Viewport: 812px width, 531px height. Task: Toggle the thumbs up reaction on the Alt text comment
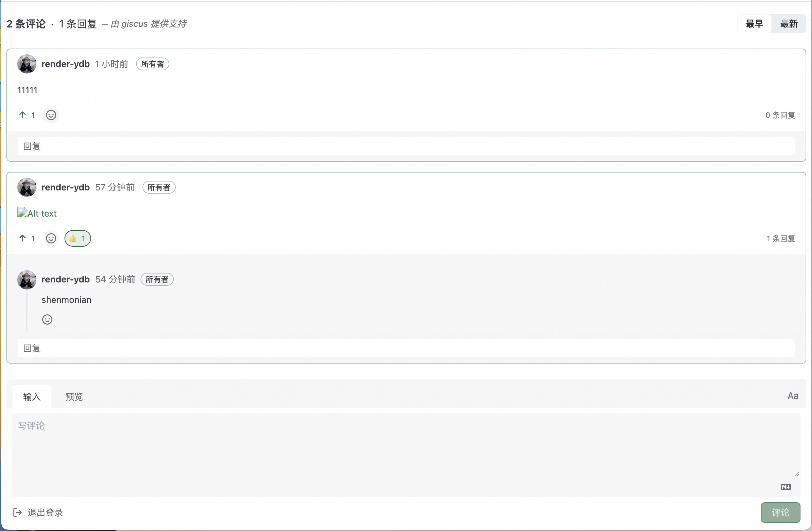tap(78, 238)
